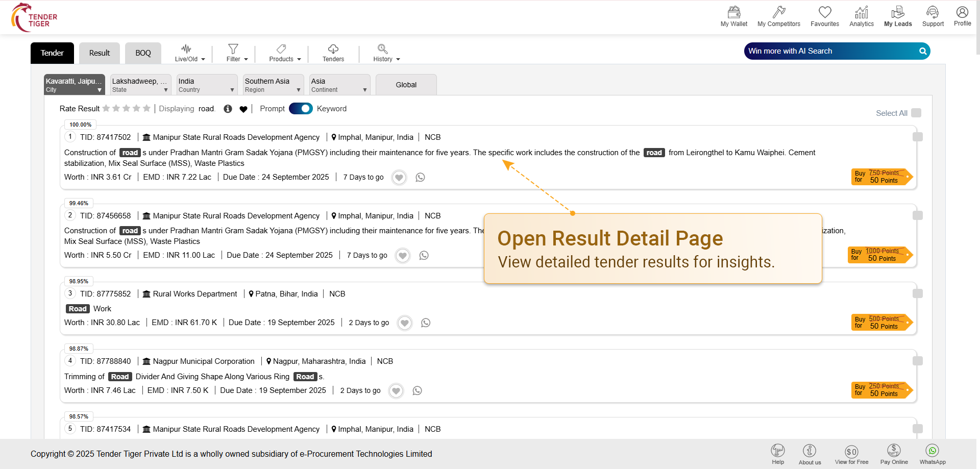Check the Select All checkbox
980x469 pixels.
click(x=916, y=113)
